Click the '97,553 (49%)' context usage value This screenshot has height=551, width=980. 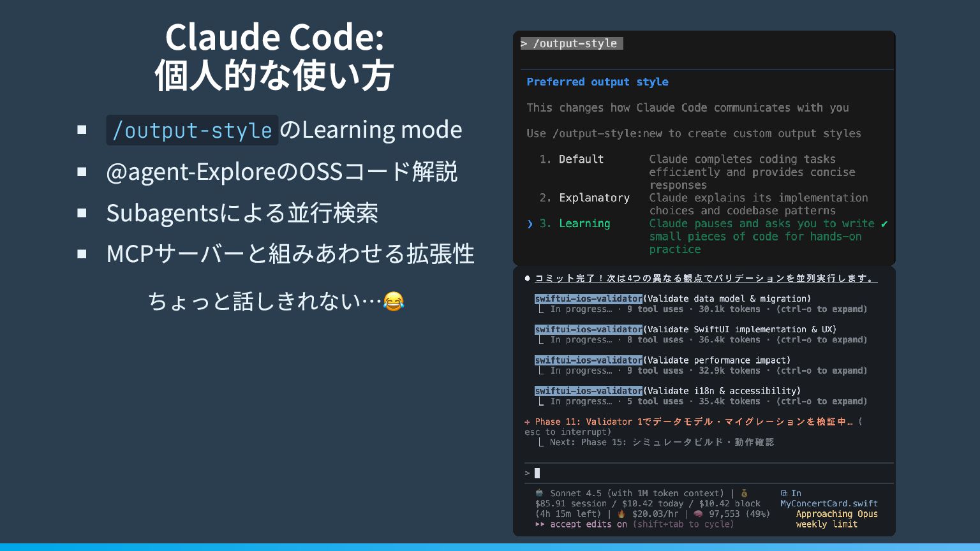coord(739,513)
